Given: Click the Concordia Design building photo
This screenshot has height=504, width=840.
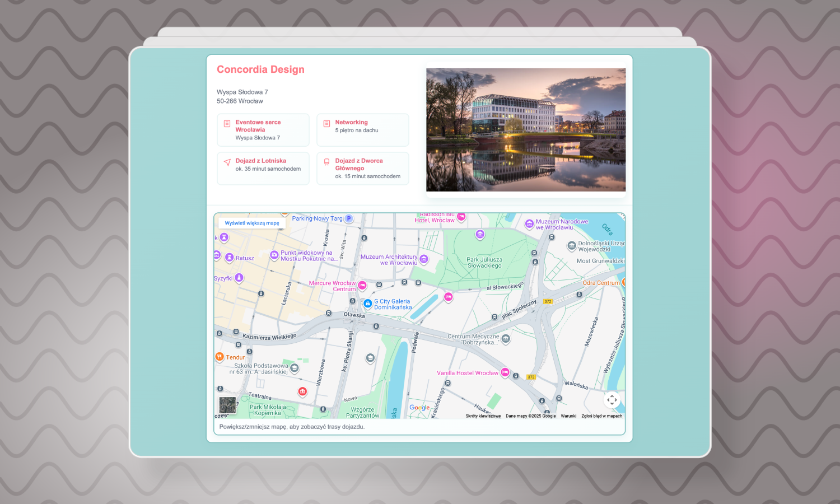Looking at the screenshot, I should [525, 129].
